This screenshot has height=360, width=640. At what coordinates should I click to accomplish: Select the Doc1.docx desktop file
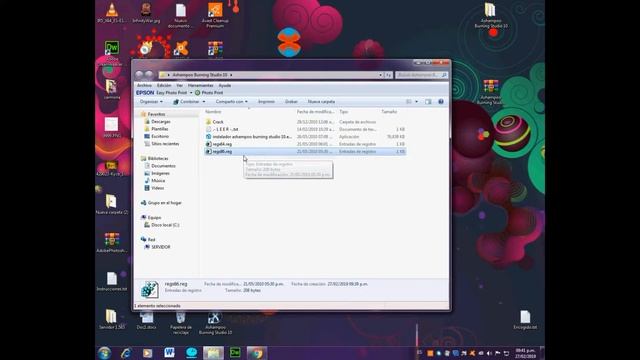[147, 320]
